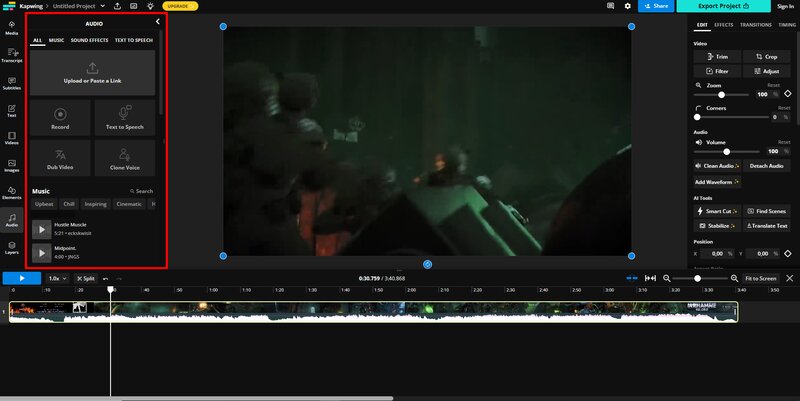Screen dimensions: 800x401
Task: Click the undo arrow in timeline toolbar
Action: pyautogui.click(x=106, y=279)
